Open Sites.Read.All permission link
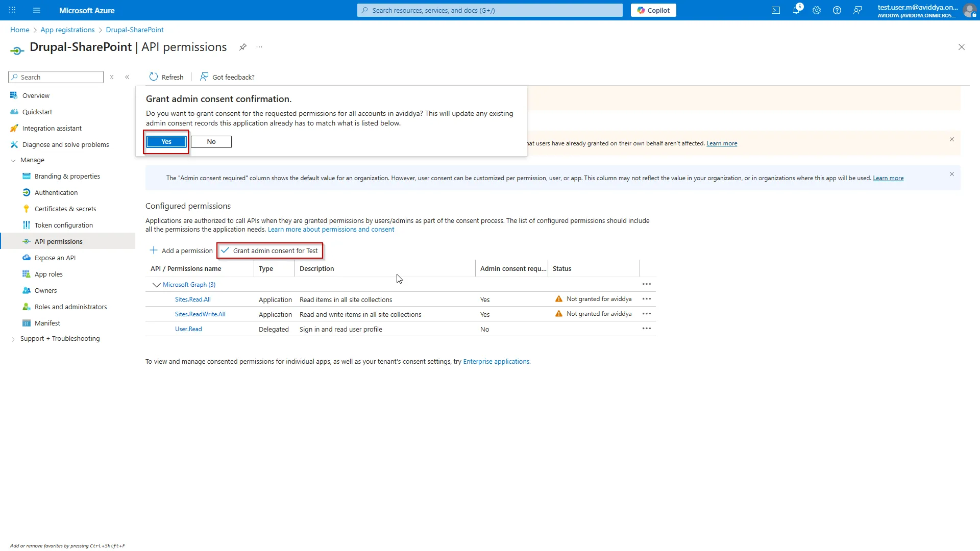The height and width of the screenshot is (551, 980). tap(193, 299)
